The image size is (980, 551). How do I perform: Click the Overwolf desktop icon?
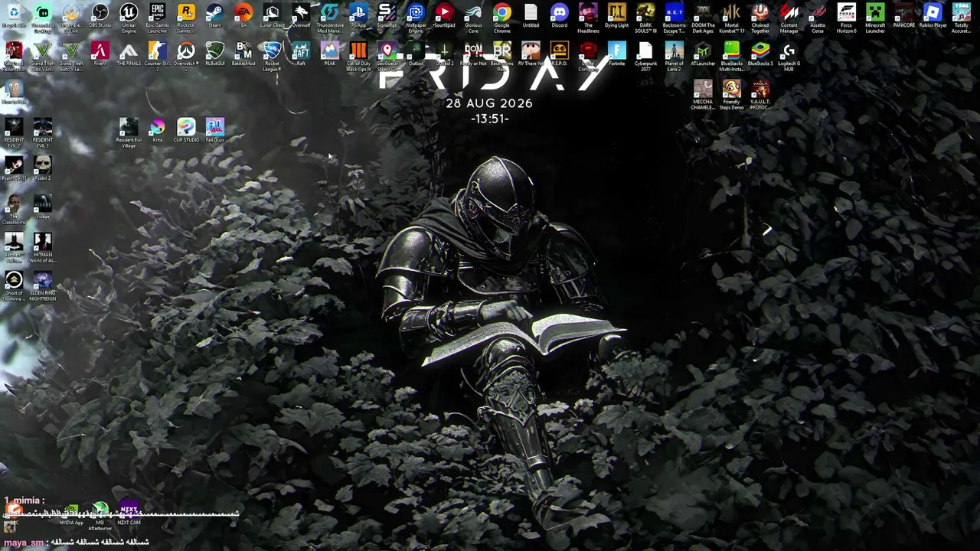(x=301, y=17)
